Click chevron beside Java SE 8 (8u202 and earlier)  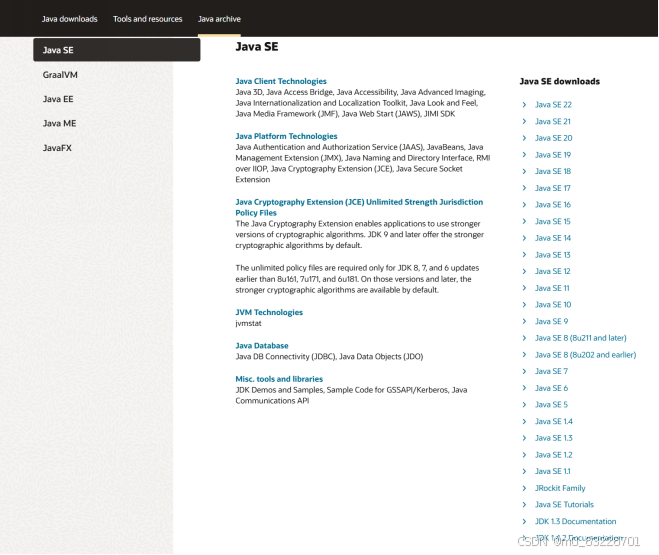tap(524, 355)
